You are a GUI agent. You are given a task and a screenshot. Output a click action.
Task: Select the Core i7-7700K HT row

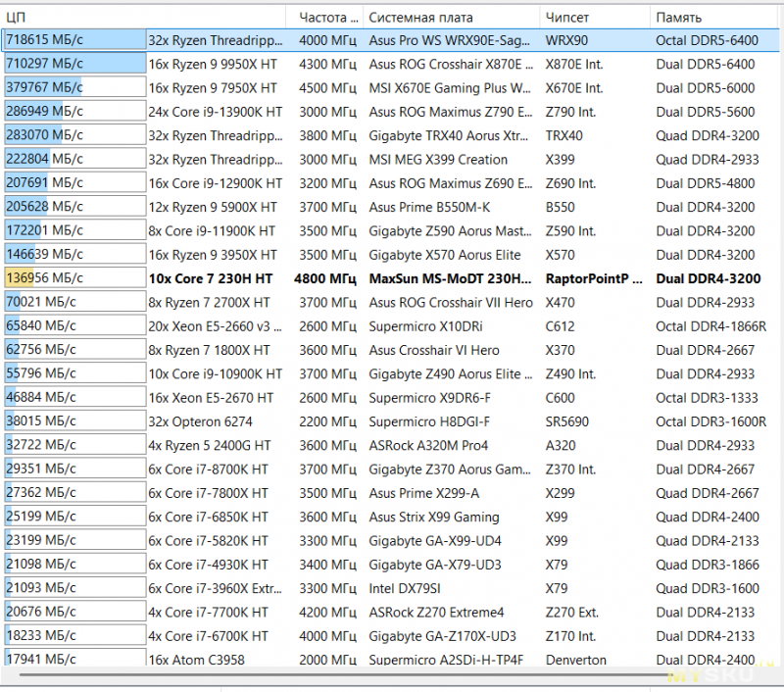click(391, 612)
